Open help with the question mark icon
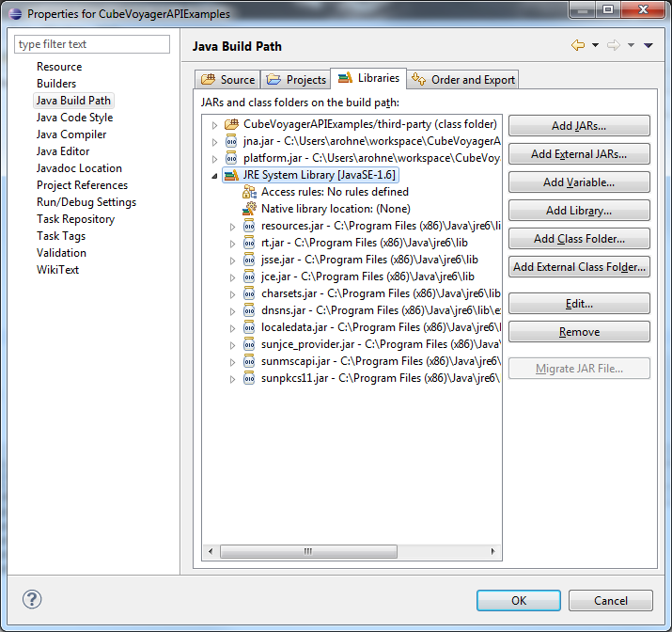 (x=32, y=599)
